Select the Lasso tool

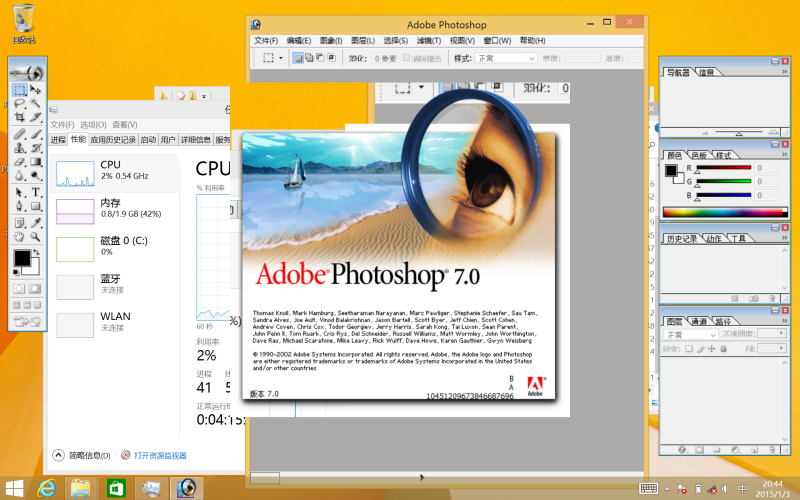pos(19,104)
